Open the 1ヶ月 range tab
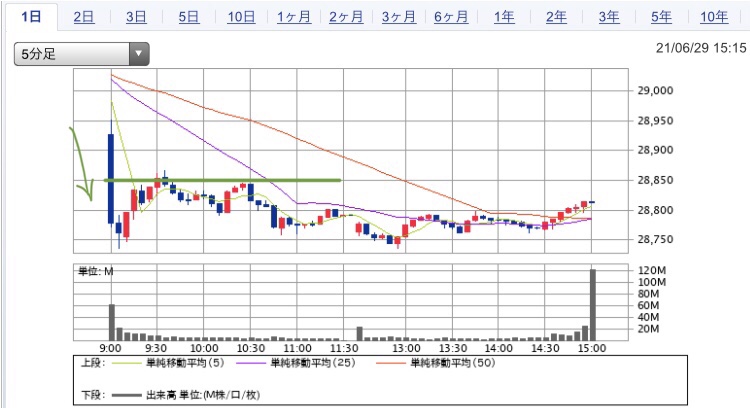Screen dimensions: 750x408 (x=294, y=17)
